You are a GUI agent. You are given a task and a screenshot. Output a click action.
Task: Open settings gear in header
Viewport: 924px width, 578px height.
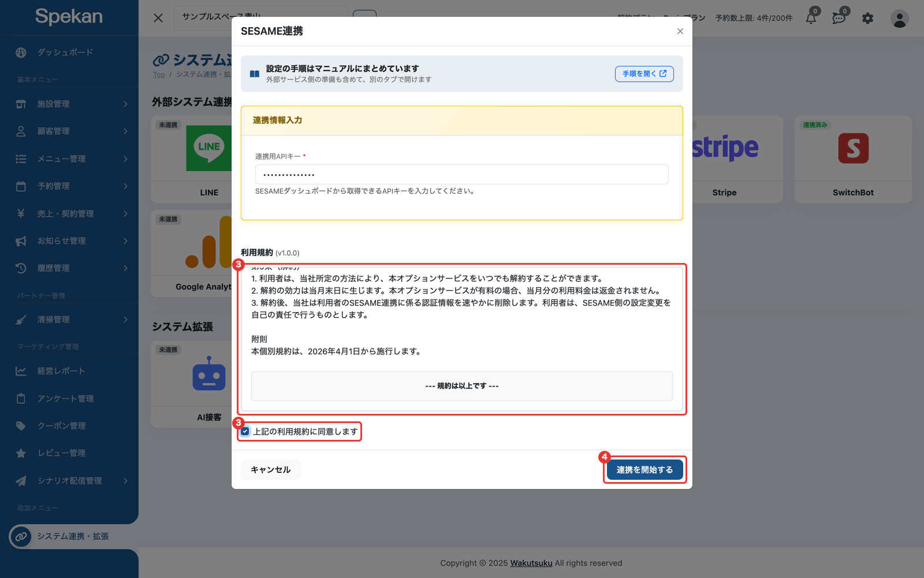(867, 18)
